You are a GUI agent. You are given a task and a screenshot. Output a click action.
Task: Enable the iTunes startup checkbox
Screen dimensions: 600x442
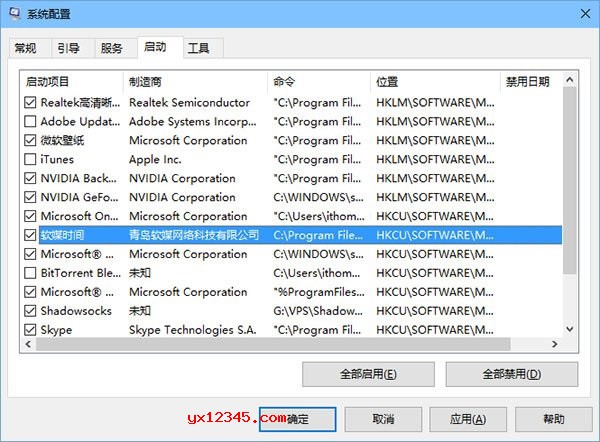[x=30, y=159]
